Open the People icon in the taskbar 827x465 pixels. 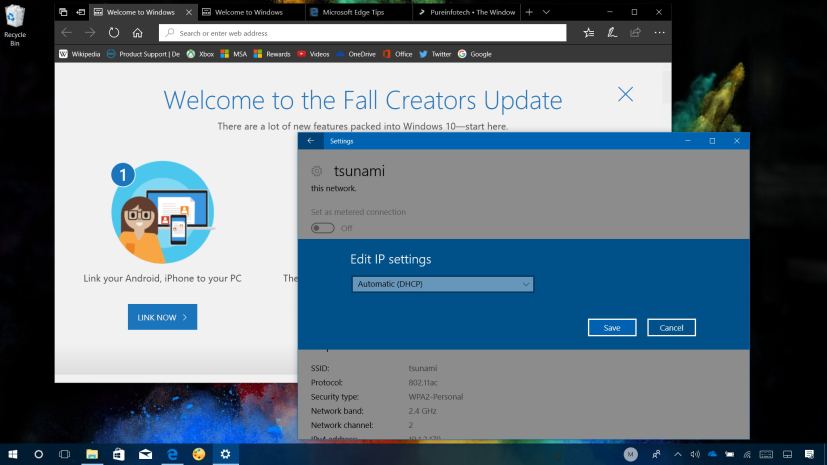[x=656, y=454]
